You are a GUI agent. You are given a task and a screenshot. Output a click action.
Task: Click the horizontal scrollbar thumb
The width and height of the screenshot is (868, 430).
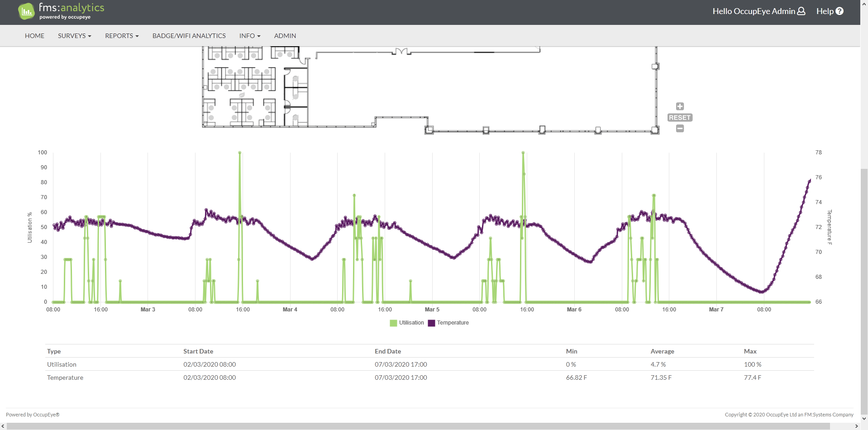tap(418, 426)
